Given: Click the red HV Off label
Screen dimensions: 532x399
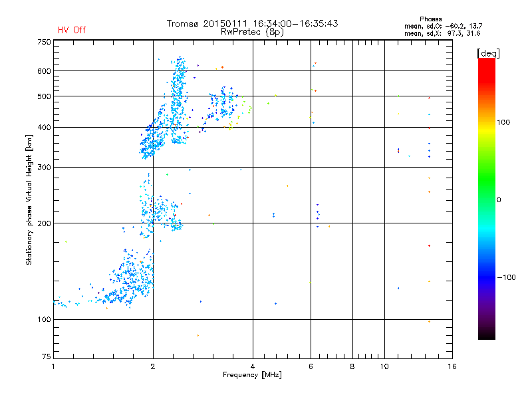Looking at the screenshot, I should tap(72, 30).
